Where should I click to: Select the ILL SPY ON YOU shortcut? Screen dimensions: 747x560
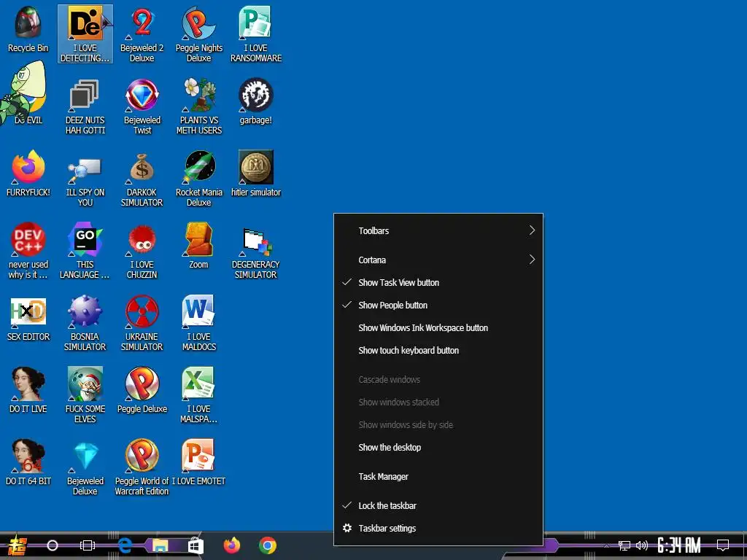(x=85, y=179)
